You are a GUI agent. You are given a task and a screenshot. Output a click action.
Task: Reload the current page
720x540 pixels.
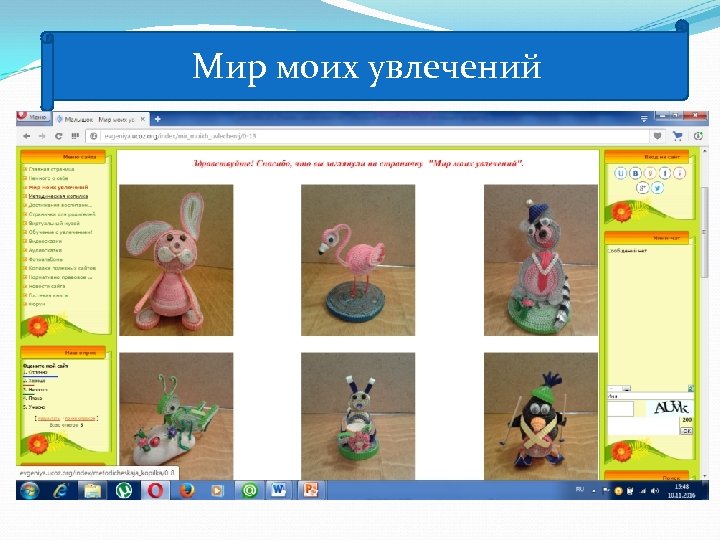click(58, 136)
